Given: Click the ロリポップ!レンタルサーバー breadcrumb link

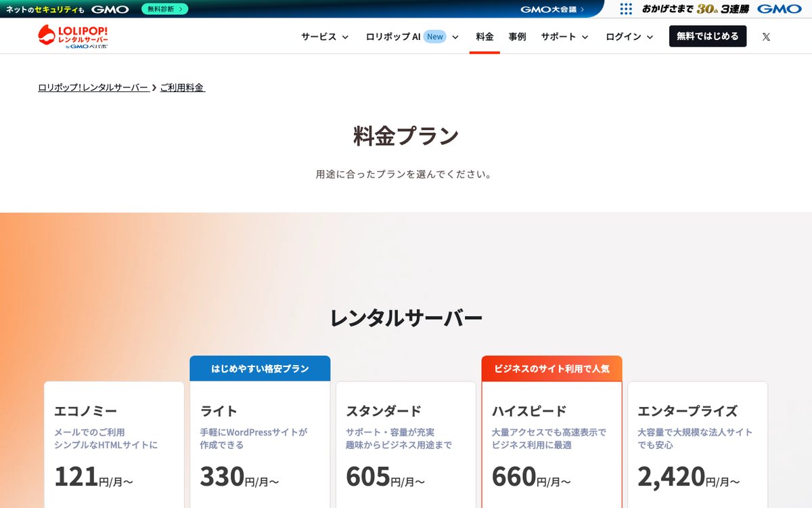Looking at the screenshot, I should [x=93, y=87].
